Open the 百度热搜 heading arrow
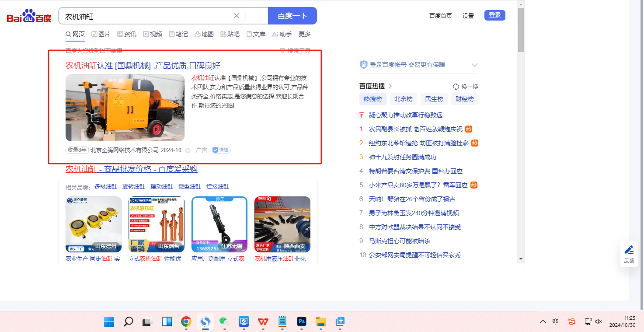This screenshot has height=332, width=644. (x=390, y=86)
